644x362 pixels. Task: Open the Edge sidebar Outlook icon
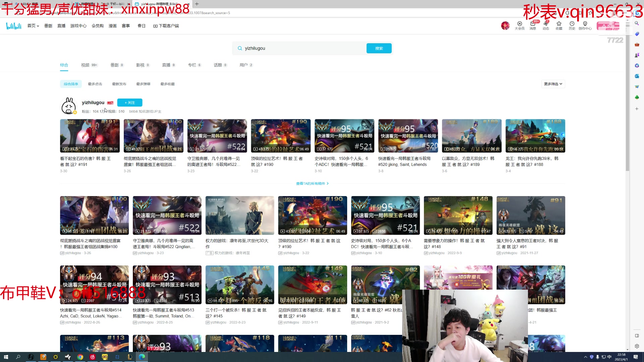coord(637,76)
